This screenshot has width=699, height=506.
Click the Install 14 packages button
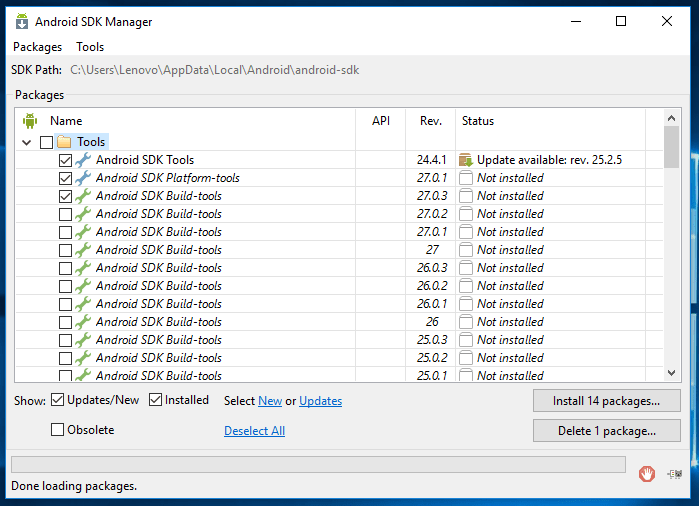coord(606,401)
